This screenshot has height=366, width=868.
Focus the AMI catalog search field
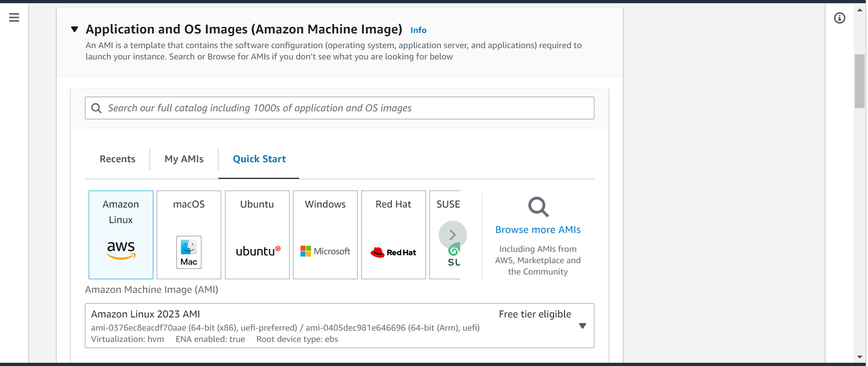(x=340, y=108)
